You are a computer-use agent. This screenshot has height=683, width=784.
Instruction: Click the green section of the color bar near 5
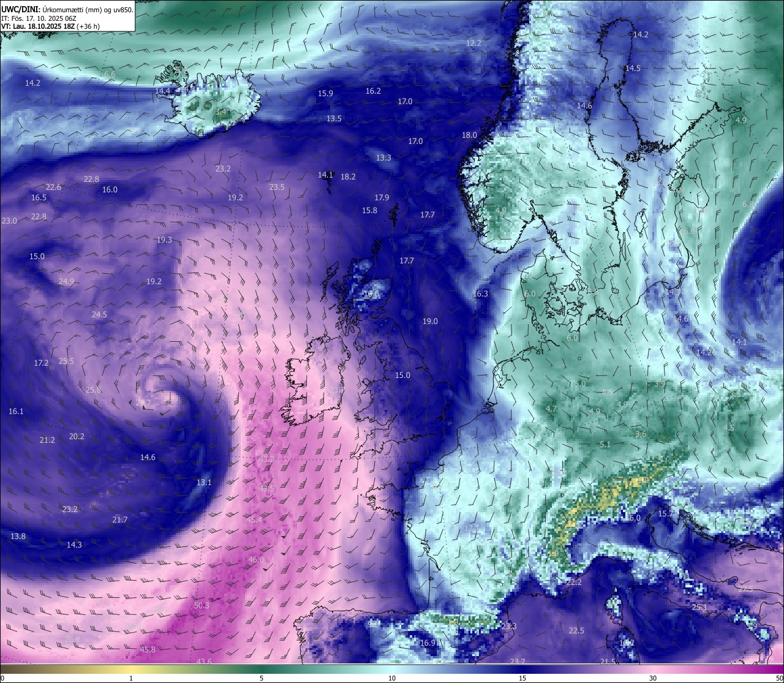(262, 669)
